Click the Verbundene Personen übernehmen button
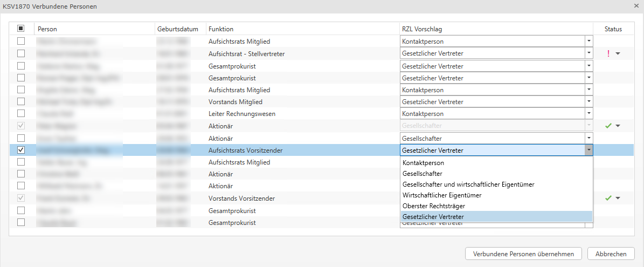 click(x=523, y=254)
